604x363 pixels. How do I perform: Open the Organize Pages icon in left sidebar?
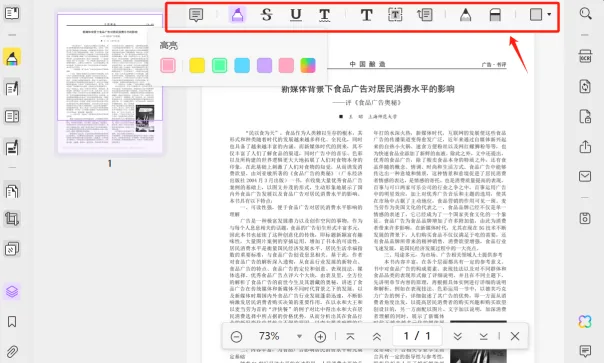(12, 191)
